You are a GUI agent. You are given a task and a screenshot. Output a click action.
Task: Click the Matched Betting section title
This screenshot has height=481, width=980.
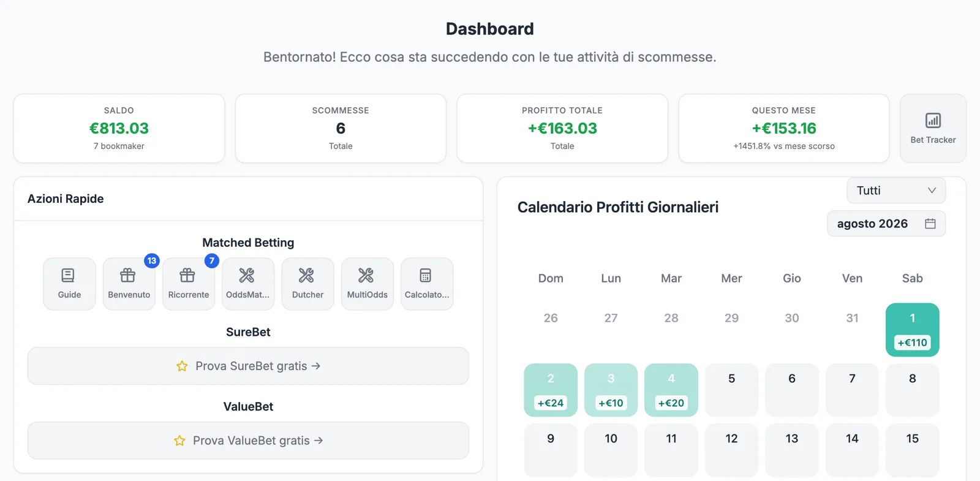point(248,243)
